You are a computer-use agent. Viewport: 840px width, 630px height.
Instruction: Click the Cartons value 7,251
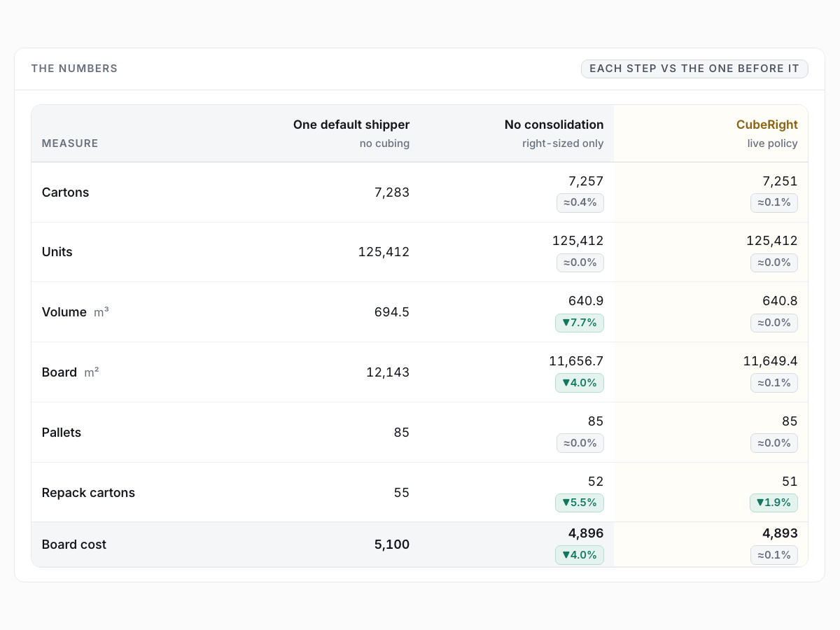tap(780, 181)
